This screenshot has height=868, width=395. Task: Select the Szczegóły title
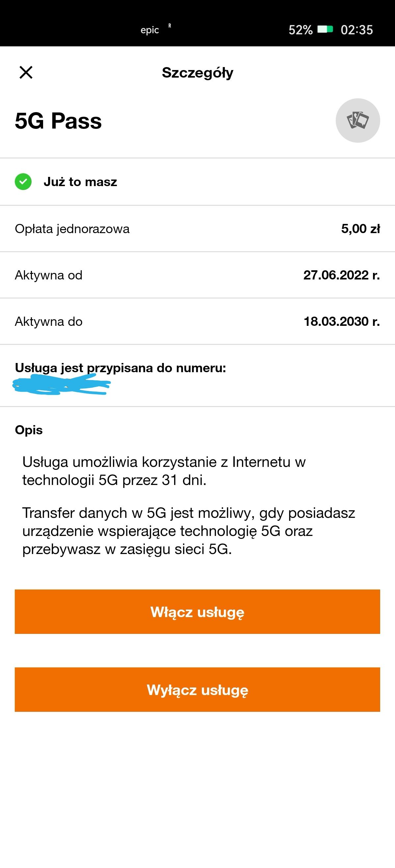197,73
